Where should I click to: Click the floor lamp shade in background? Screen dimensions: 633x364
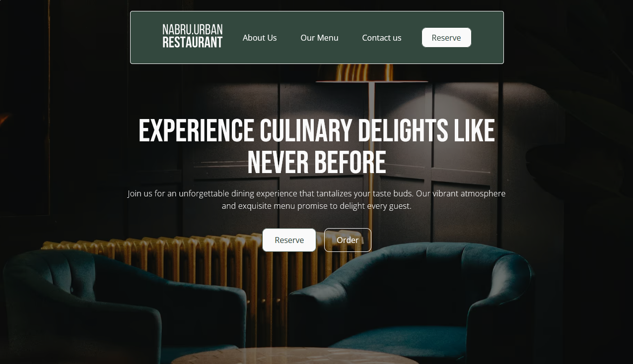click(x=372, y=73)
